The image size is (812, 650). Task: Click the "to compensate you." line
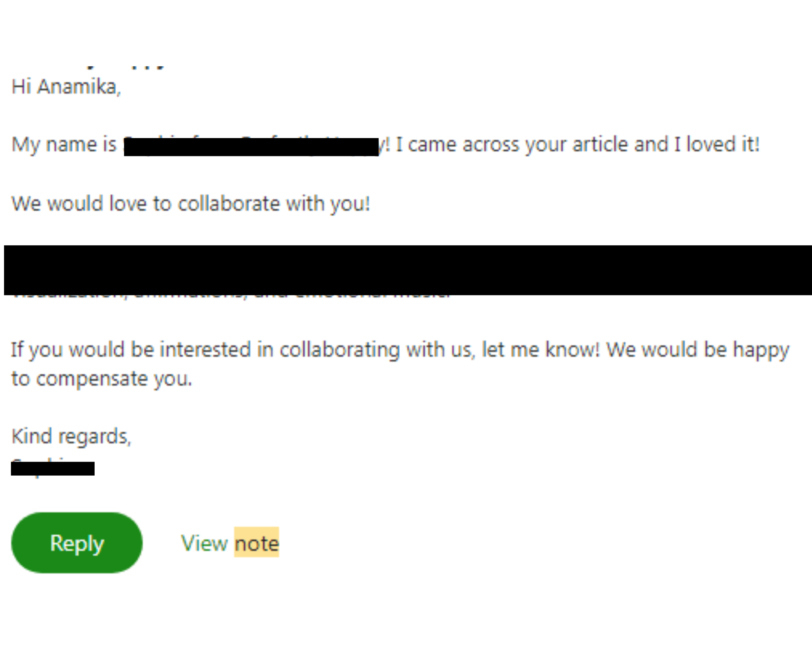tap(101, 379)
